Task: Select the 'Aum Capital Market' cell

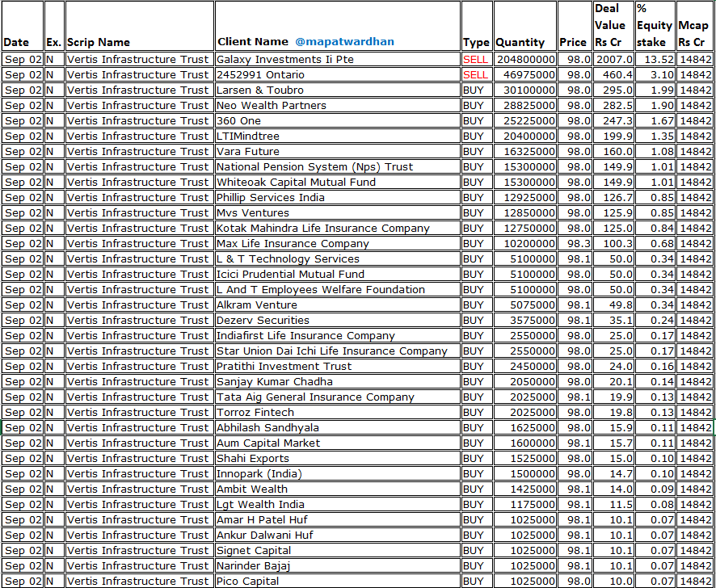Action: pos(338,443)
